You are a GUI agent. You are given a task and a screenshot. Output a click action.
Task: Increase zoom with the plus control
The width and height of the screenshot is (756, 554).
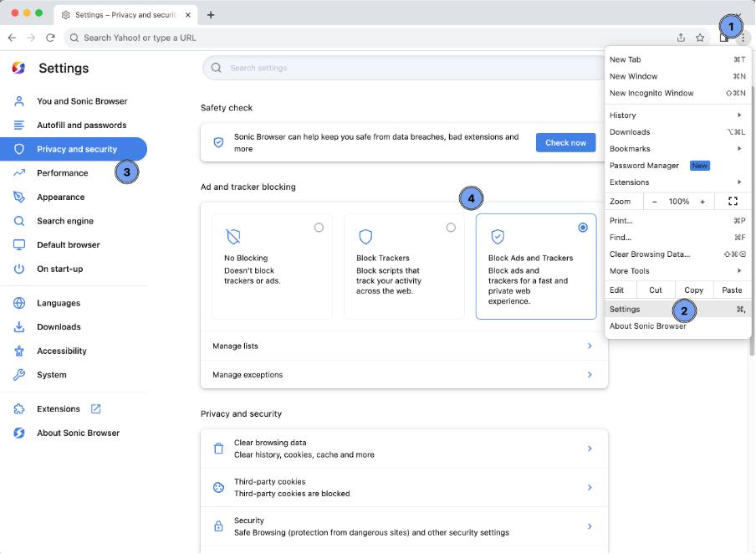click(702, 201)
